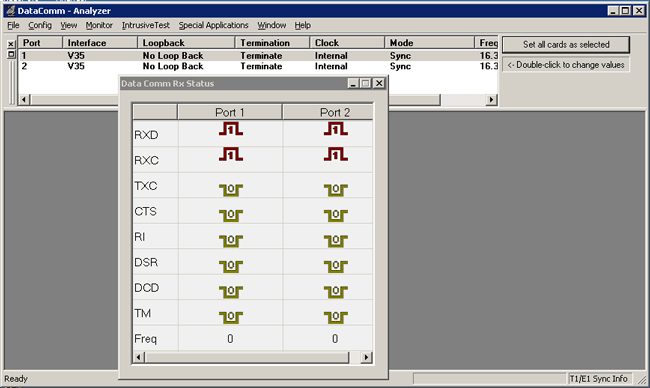Click the DSR low-state icon for Port 2
Screen dimensions: 650x388
tap(336, 266)
